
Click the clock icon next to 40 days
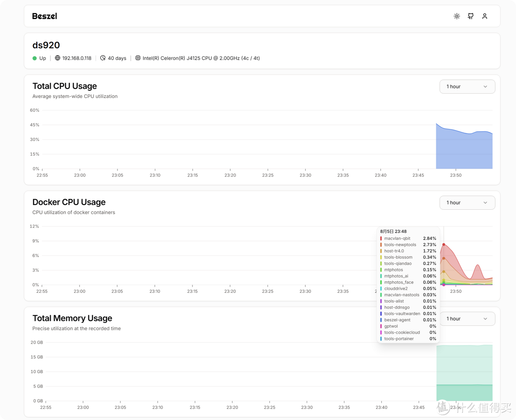(x=102, y=58)
